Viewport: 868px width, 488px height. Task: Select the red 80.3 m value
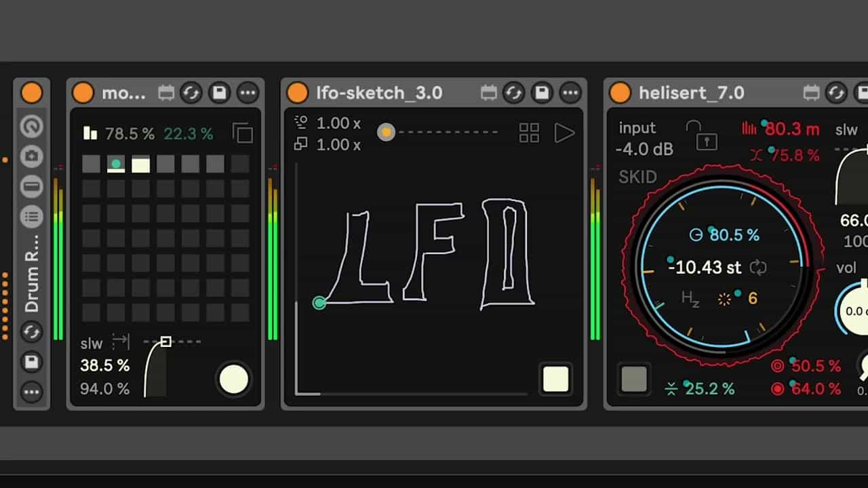click(792, 128)
